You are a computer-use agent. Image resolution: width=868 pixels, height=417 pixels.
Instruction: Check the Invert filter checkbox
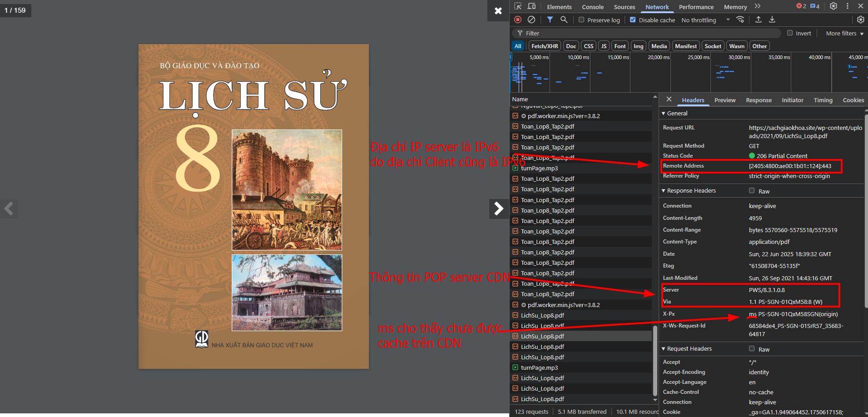tap(790, 33)
